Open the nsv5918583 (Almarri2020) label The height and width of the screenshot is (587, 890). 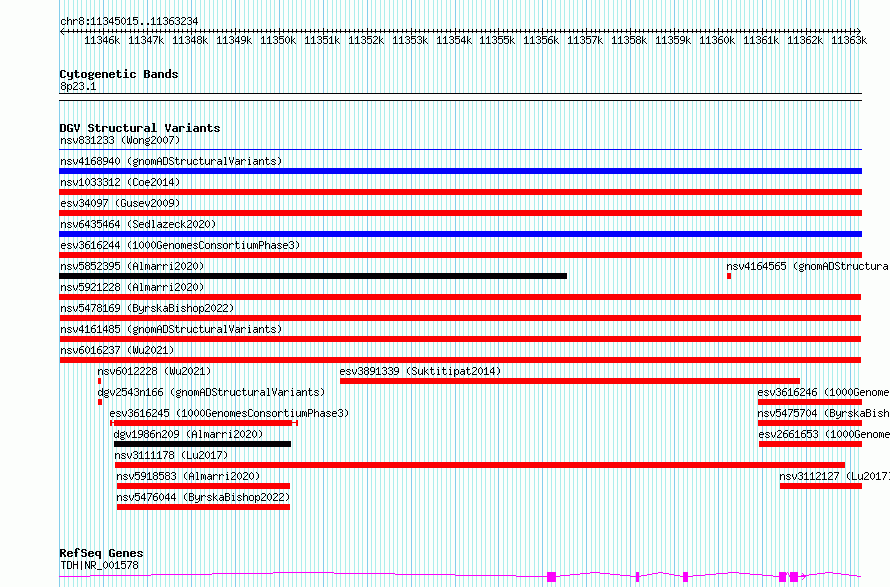188,476
